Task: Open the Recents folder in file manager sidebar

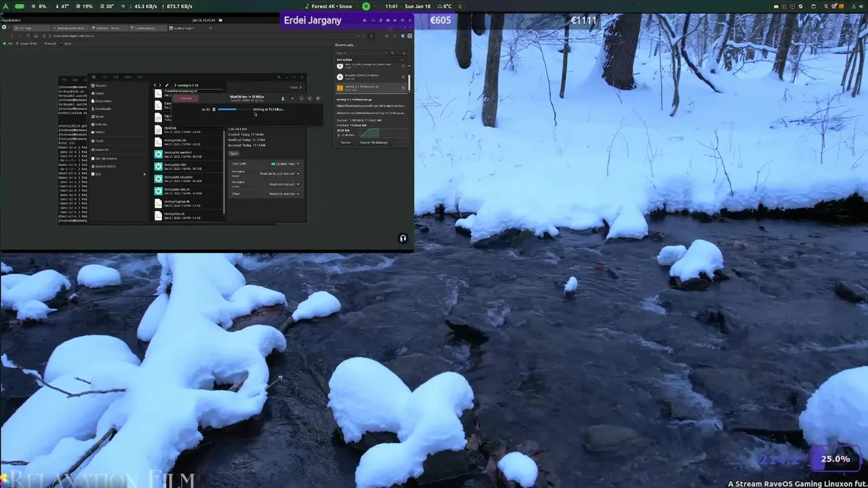Action: point(119,85)
